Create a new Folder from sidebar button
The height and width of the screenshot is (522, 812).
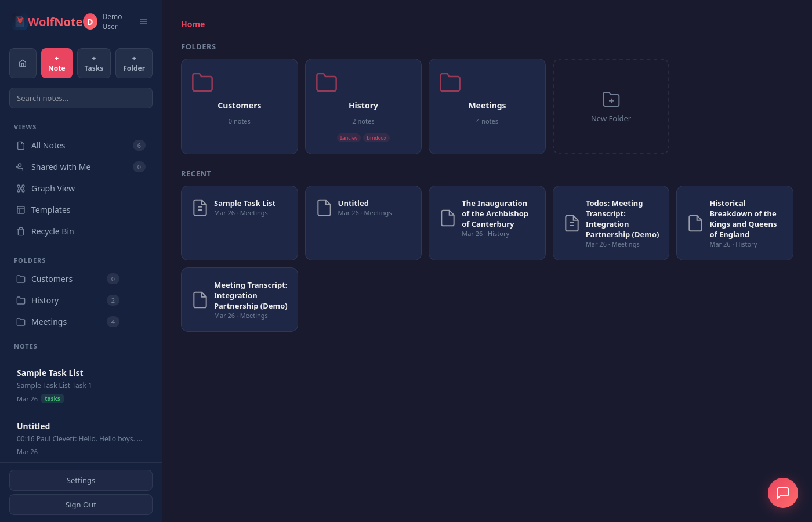[134, 63]
